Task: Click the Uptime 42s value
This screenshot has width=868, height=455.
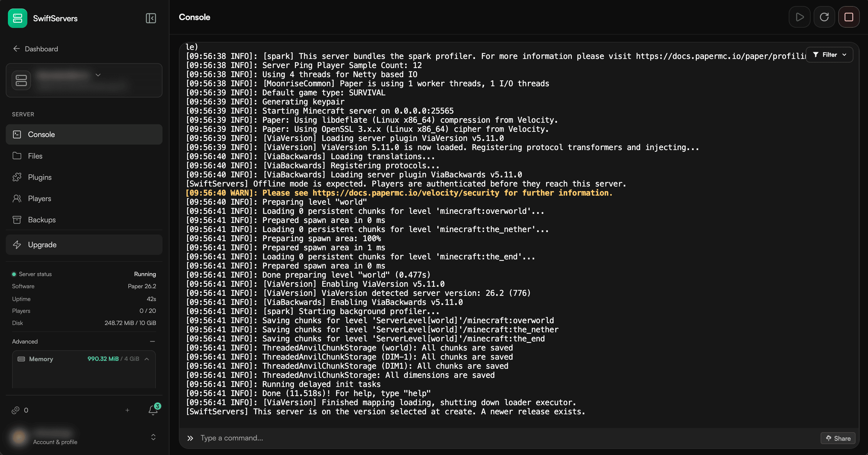Action: point(151,299)
